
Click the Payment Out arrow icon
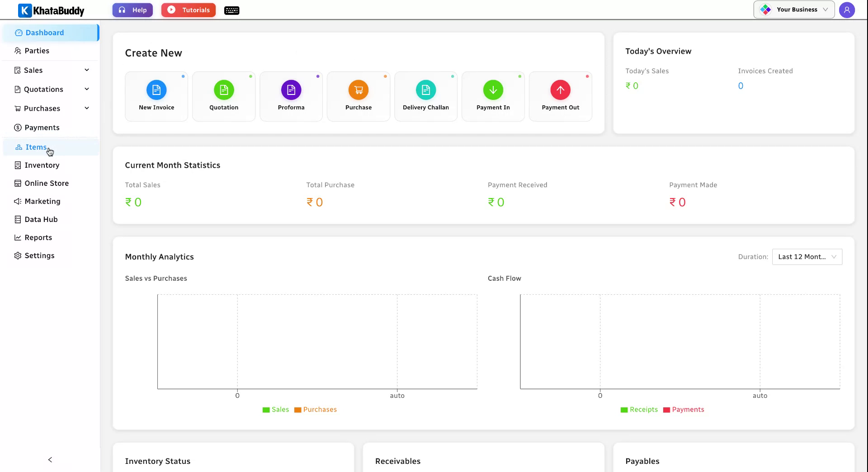coord(561,90)
